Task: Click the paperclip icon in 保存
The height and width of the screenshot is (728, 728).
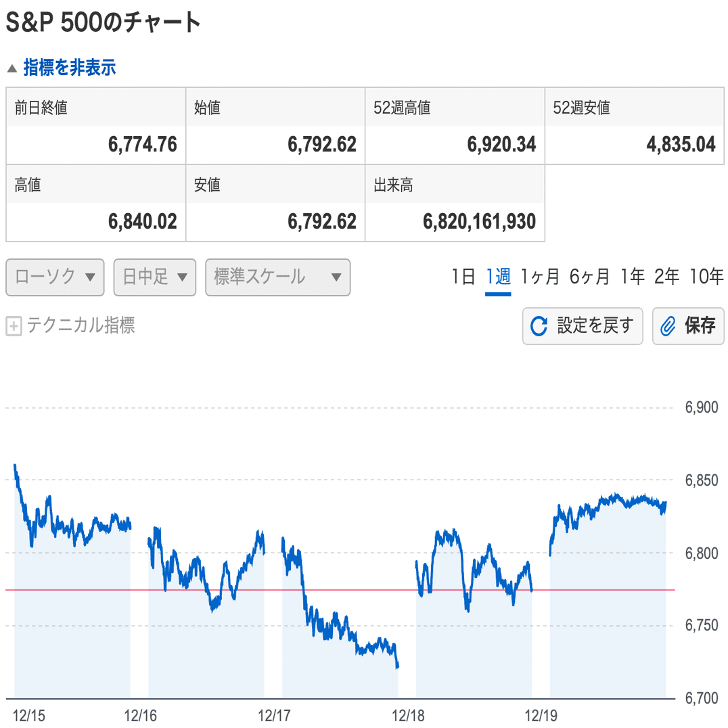Action: pyautogui.click(x=668, y=326)
